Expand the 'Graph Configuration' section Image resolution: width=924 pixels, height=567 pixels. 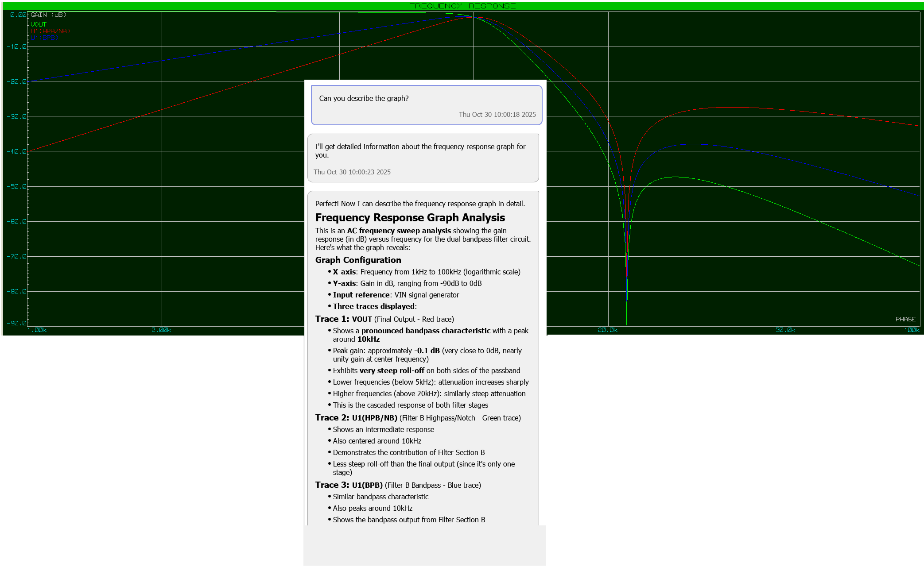pyautogui.click(x=358, y=260)
